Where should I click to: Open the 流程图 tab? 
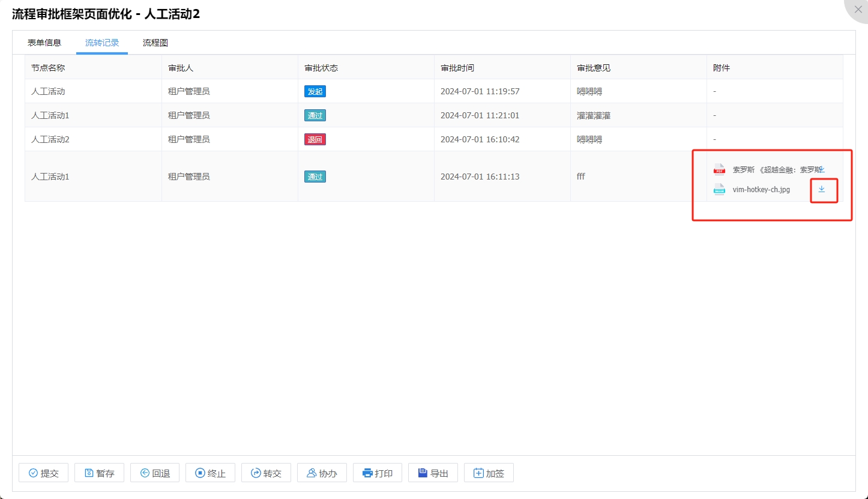pos(155,43)
